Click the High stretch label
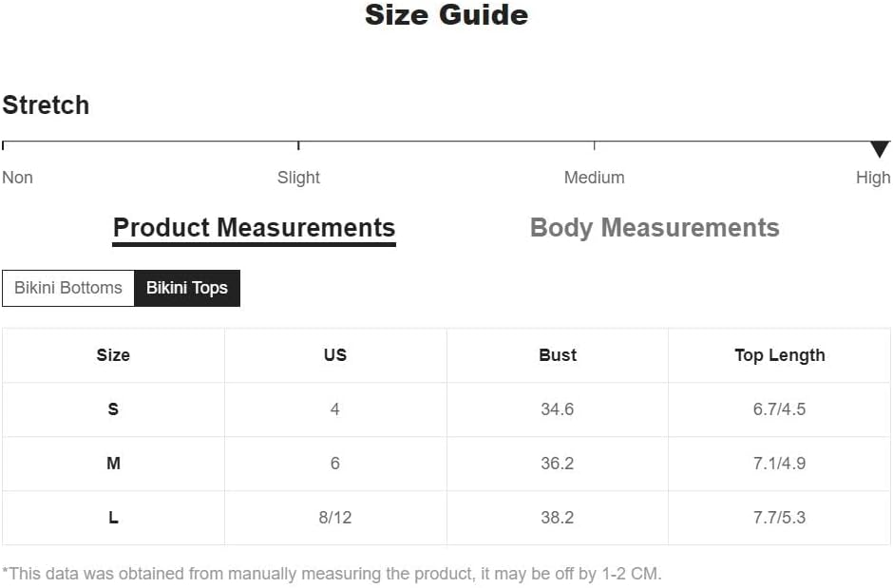Viewport: 893px width, 588px height. tap(873, 178)
